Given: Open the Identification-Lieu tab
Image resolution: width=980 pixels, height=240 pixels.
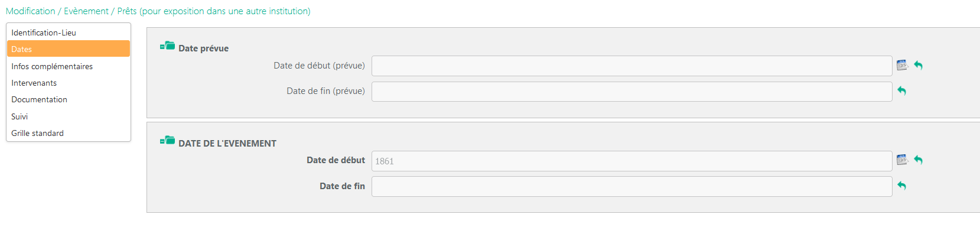Looking at the screenshot, I should point(44,33).
